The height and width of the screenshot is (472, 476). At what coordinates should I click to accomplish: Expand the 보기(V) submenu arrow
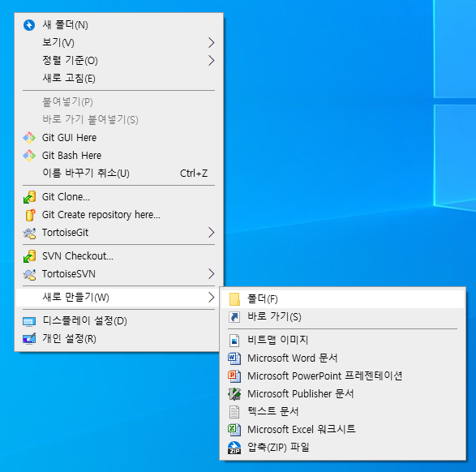tap(212, 42)
